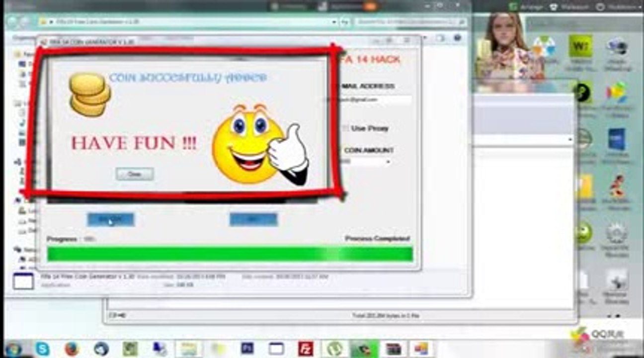This screenshot has height=358, width=644.
Task: Click the green progress bar
Action: [230, 254]
